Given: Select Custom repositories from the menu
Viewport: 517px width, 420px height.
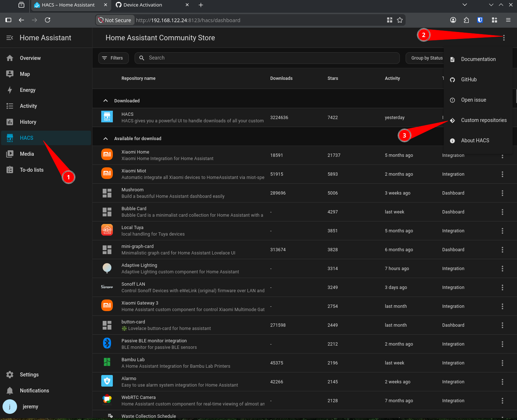Looking at the screenshot, I should point(478,120).
